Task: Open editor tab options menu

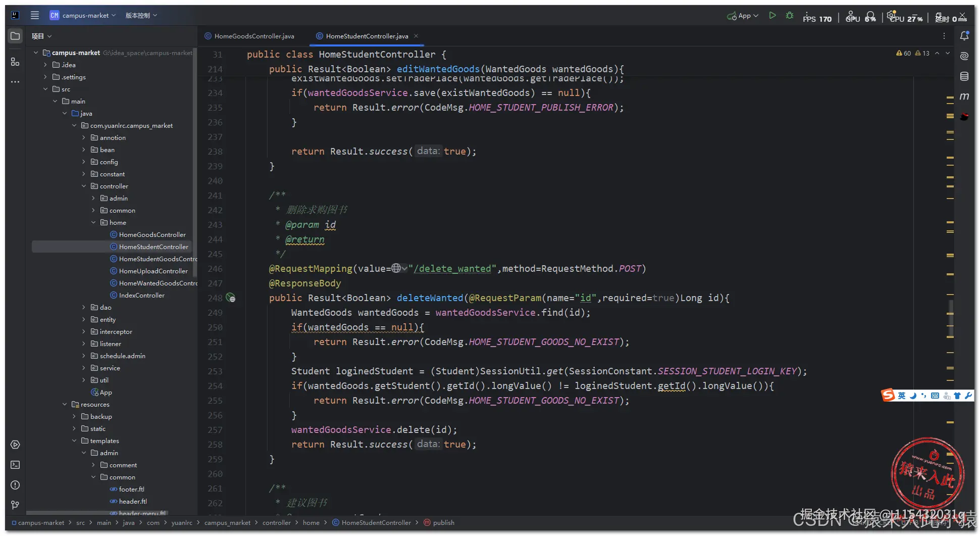Action: [x=944, y=36]
